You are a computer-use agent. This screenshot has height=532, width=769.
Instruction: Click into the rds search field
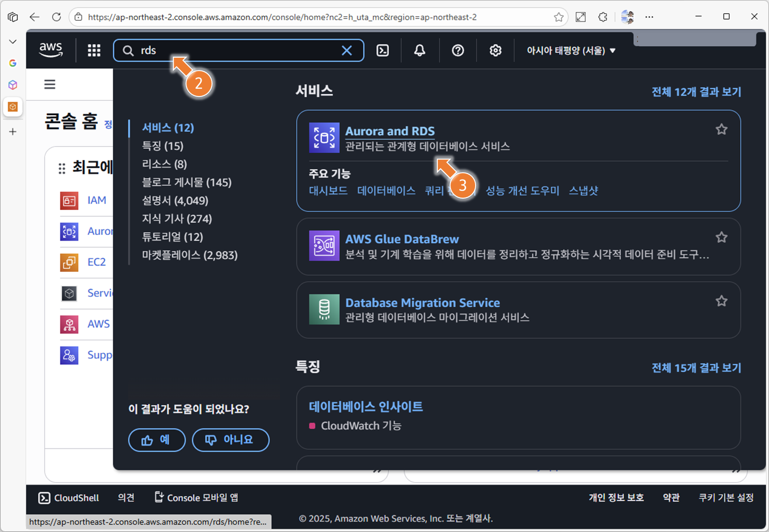click(x=239, y=51)
